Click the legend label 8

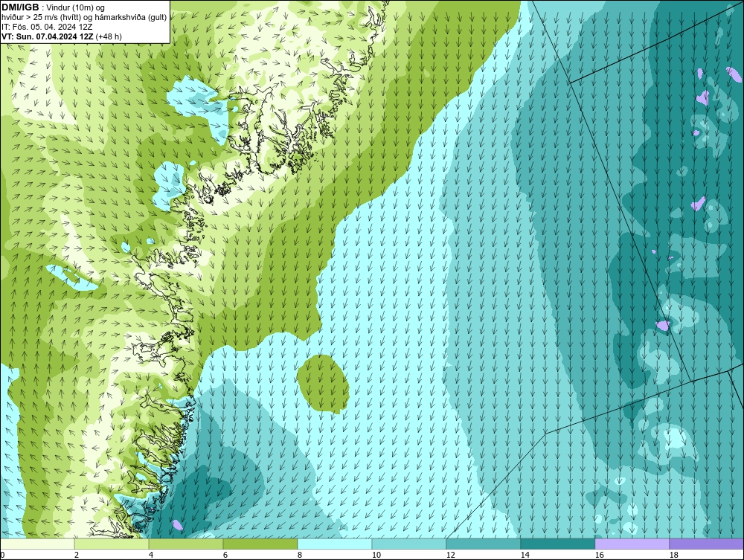pos(300,555)
